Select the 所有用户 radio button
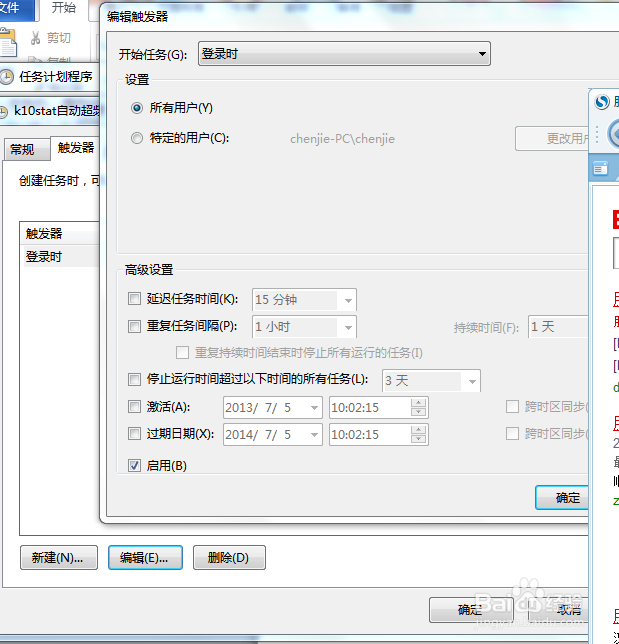The image size is (619, 644). coord(137,108)
